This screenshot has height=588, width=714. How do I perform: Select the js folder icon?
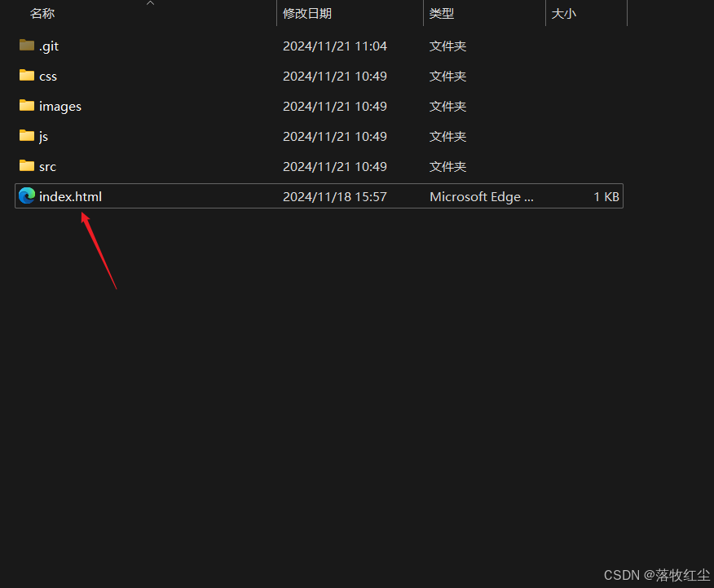(x=27, y=135)
